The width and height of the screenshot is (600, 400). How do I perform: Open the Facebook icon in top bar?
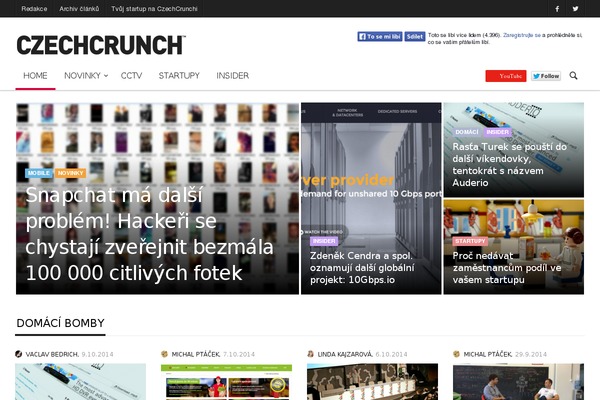557,8
